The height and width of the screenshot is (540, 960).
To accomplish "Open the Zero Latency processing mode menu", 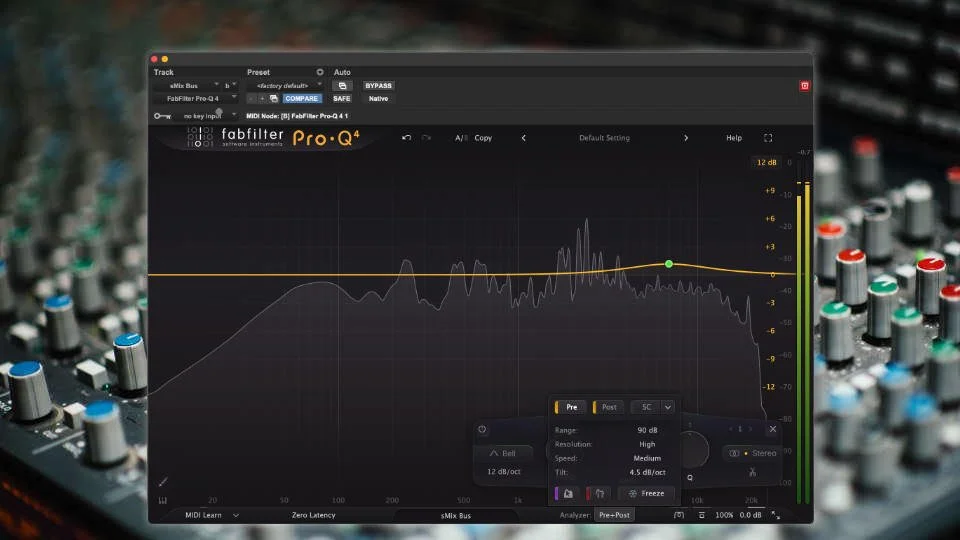I will point(313,516).
